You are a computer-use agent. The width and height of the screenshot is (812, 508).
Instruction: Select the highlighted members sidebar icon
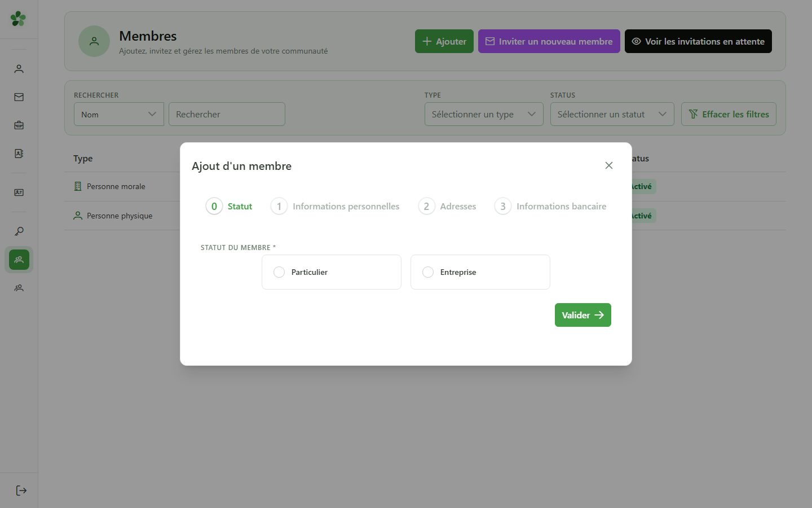coord(19,260)
